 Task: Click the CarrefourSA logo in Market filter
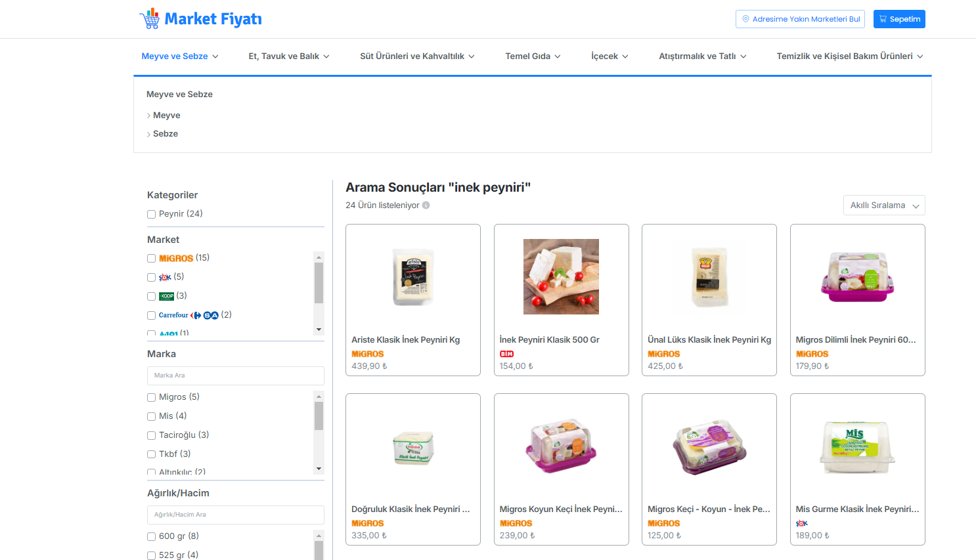(189, 315)
